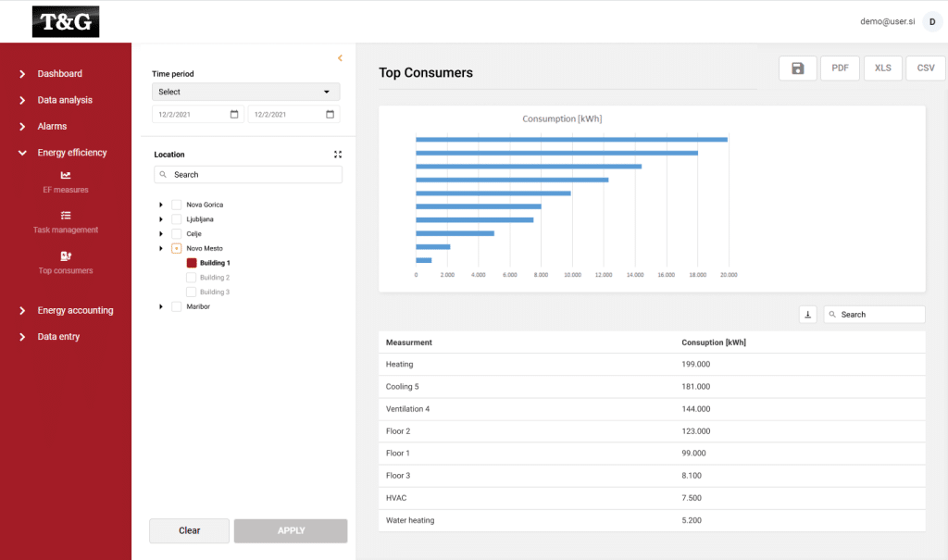Export the report as PDF

point(840,68)
